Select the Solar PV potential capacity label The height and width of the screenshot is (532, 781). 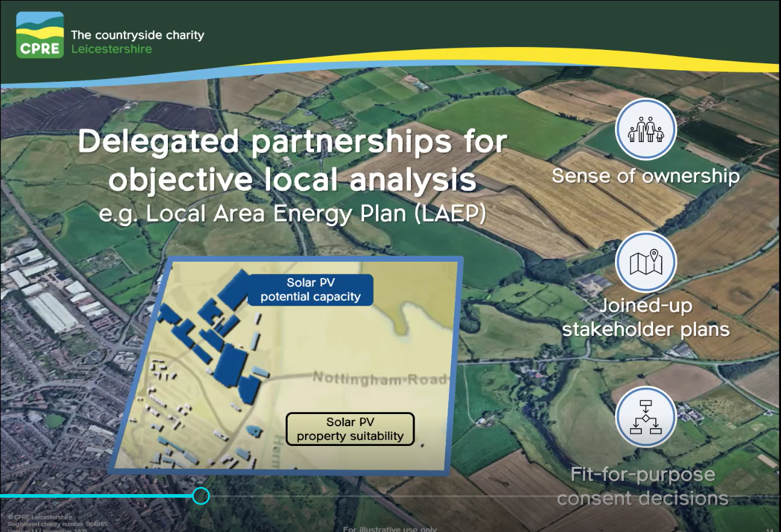click(310, 289)
